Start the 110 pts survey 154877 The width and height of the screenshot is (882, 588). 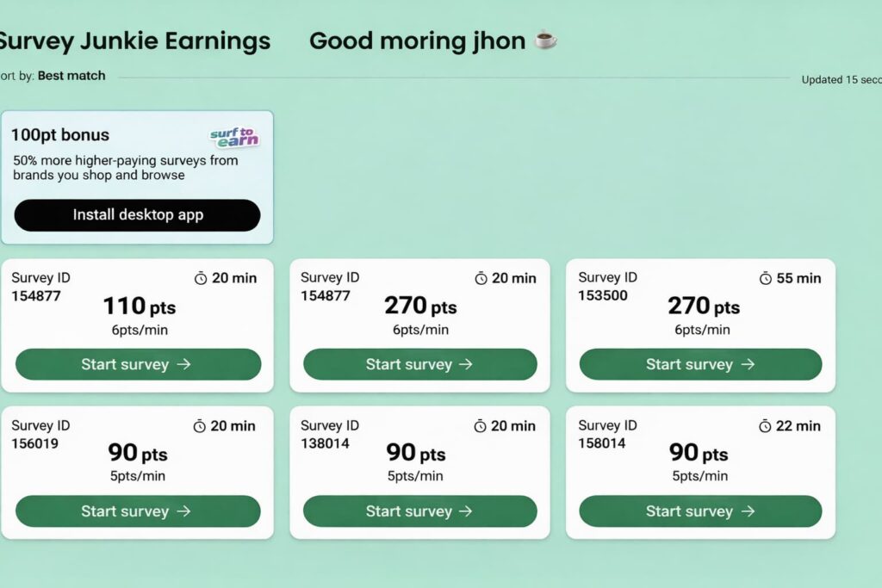tap(137, 364)
